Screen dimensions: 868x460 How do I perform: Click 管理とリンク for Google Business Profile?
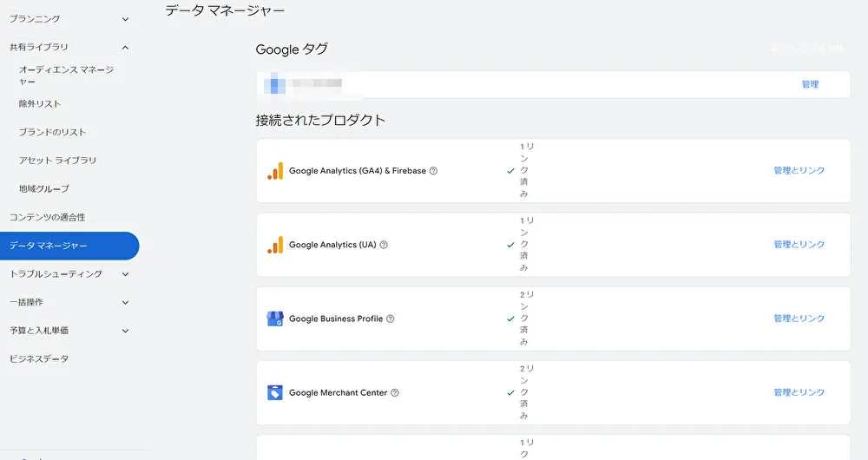pyautogui.click(x=799, y=319)
